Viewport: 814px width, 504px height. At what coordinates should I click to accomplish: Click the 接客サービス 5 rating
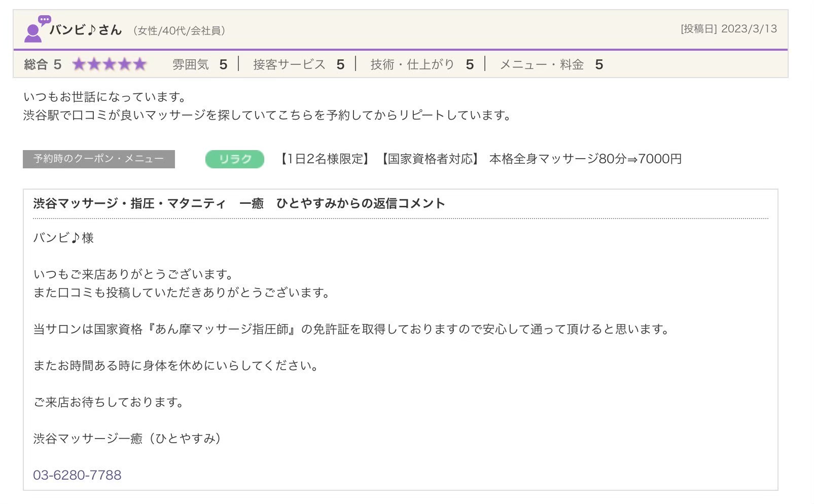pyautogui.click(x=299, y=64)
